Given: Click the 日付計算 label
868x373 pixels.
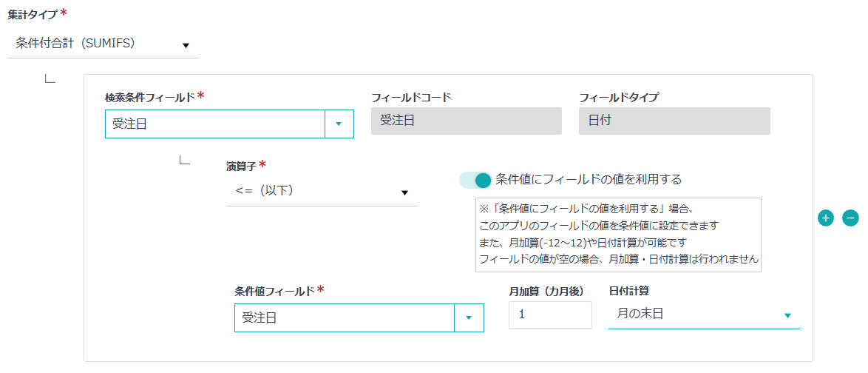Looking at the screenshot, I should (x=628, y=291).
